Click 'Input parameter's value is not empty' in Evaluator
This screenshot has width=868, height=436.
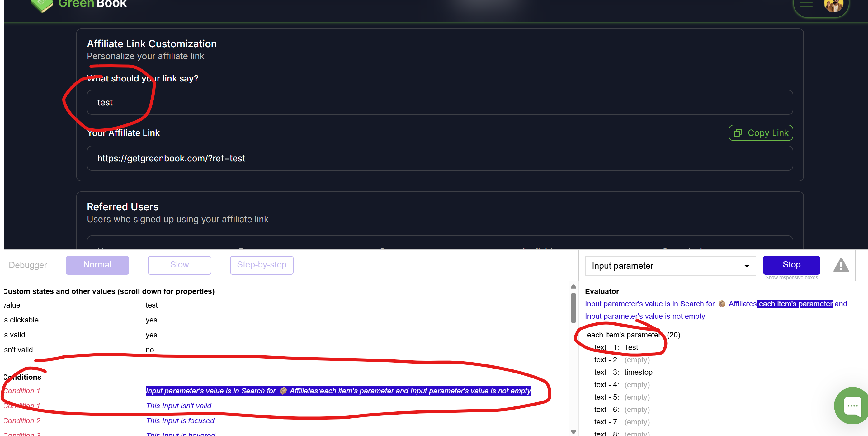tap(645, 317)
